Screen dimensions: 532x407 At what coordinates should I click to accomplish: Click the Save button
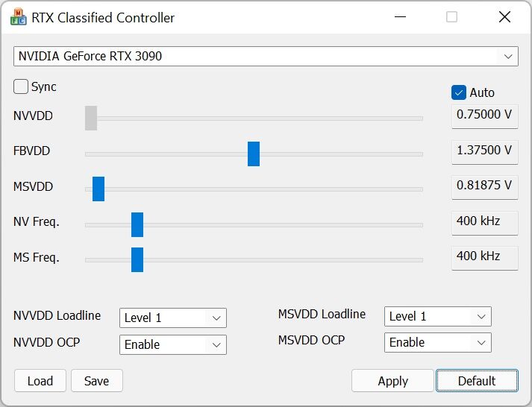pyautogui.click(x=97, y=381)
